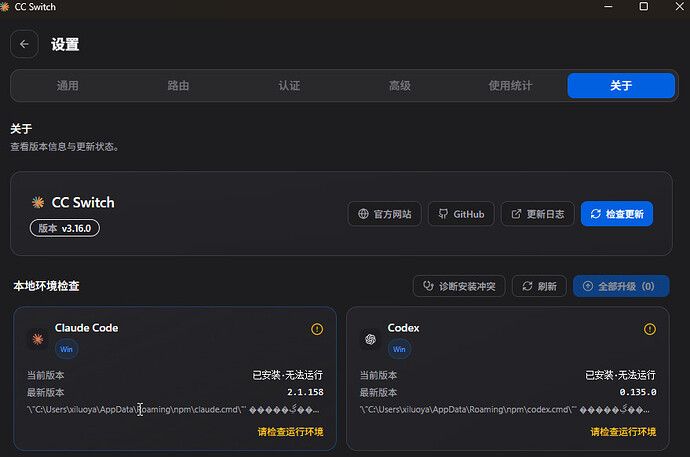690x457 pixels.
Task: Click the Win badge under Claude Code
Action: pyautogui.click(x=66, y=349)
